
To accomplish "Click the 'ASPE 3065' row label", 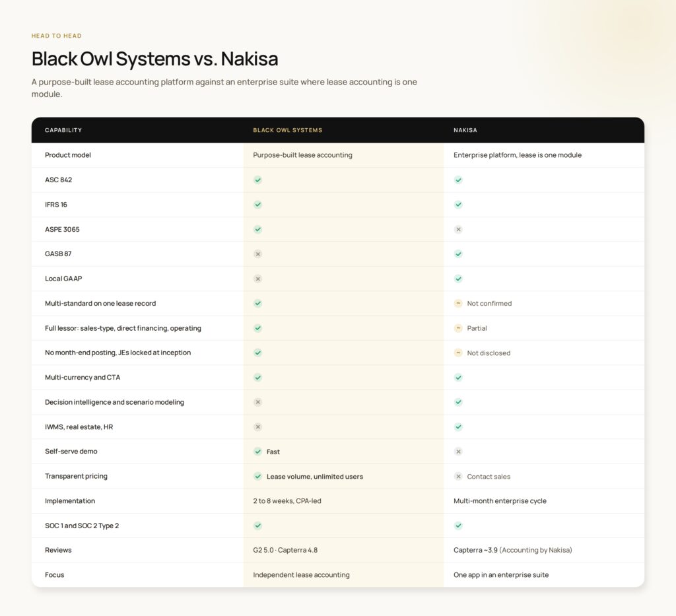I will (62, 229).
